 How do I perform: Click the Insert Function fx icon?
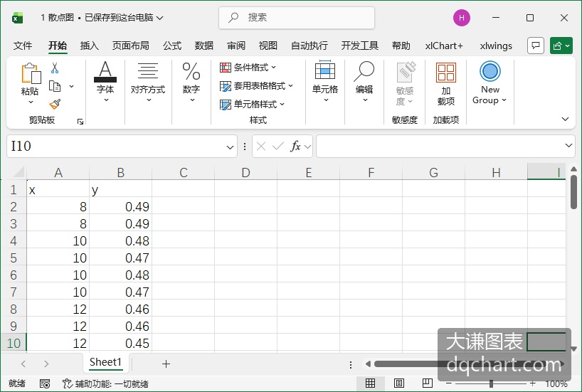295,147
